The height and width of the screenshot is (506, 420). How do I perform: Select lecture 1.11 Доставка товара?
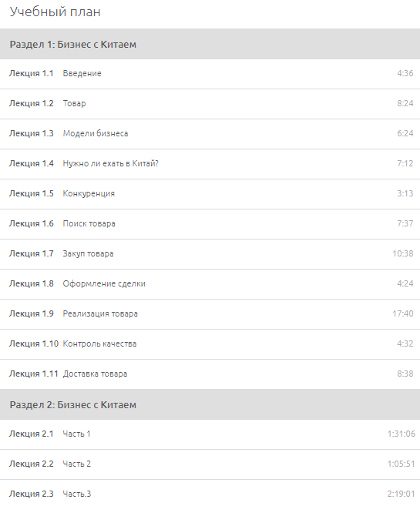point(210,374)
